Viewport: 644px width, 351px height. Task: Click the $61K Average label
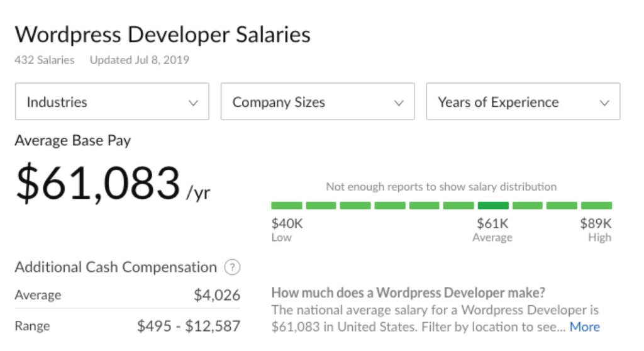click(492, 230)
